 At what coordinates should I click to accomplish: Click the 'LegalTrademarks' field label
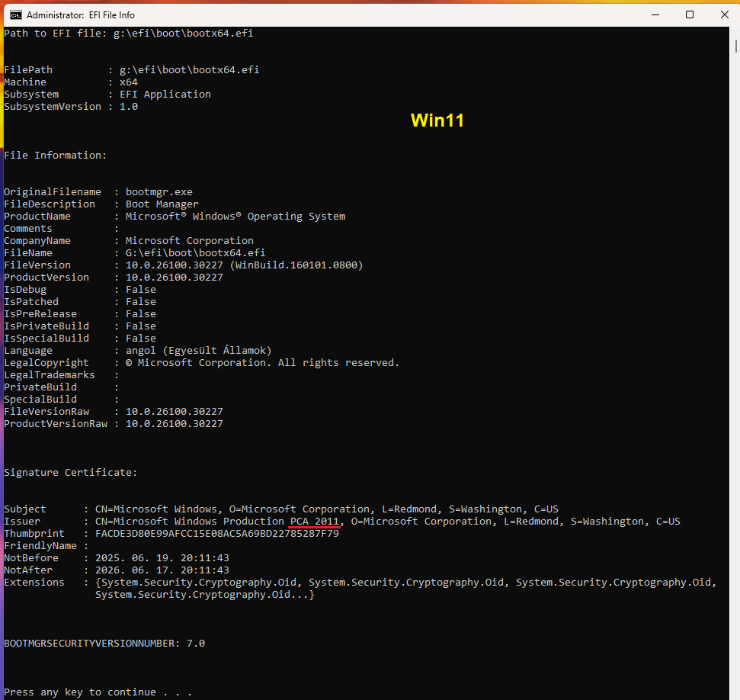pos(49,375)
